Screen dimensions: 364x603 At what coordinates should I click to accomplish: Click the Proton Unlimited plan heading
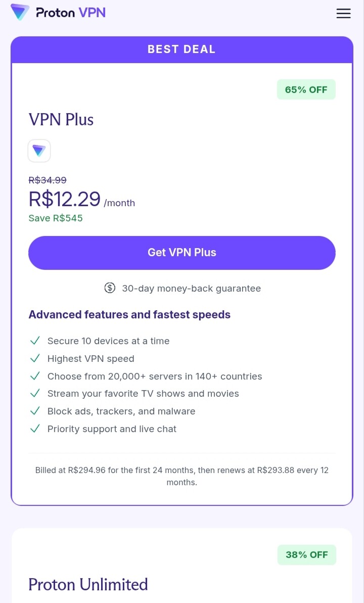88,584
